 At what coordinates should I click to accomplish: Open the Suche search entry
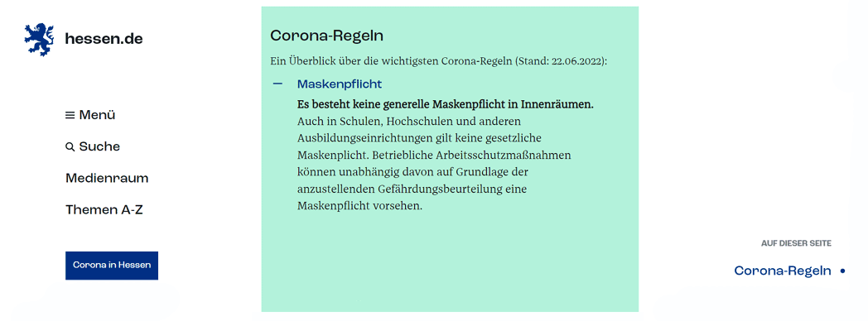[93, 146]
